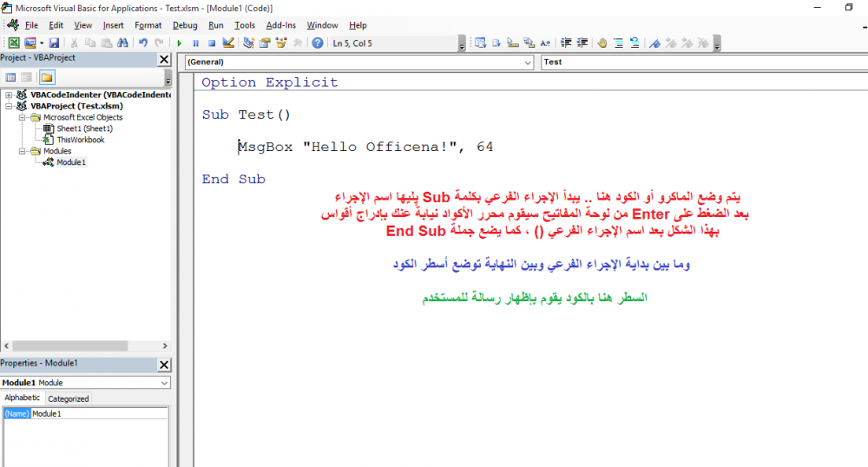Collapse the Microsoft Excel Objects folder
868x467 pixels.
point(23,117)
